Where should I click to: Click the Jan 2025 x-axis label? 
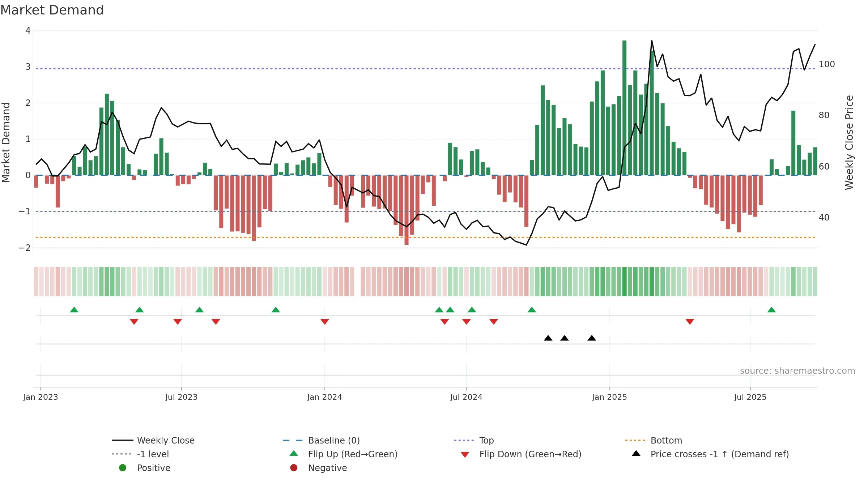coord(609,397)
